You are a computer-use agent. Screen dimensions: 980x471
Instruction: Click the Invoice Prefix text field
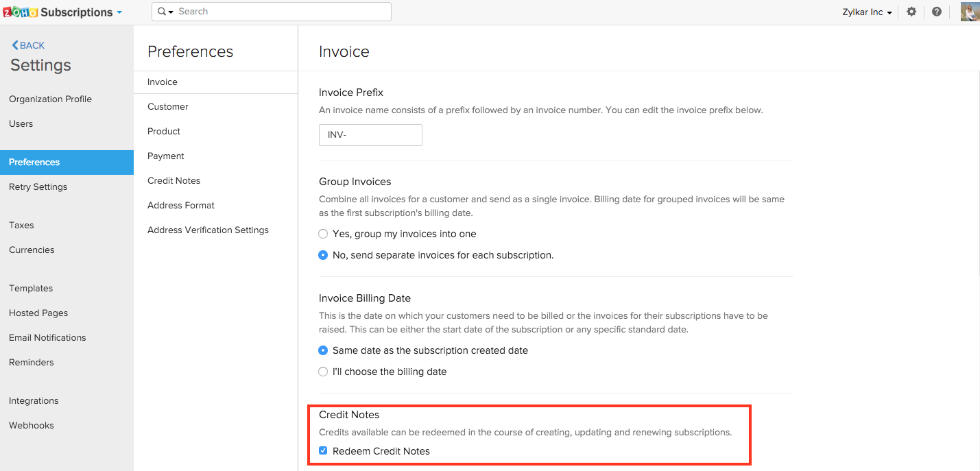(370, 135)
